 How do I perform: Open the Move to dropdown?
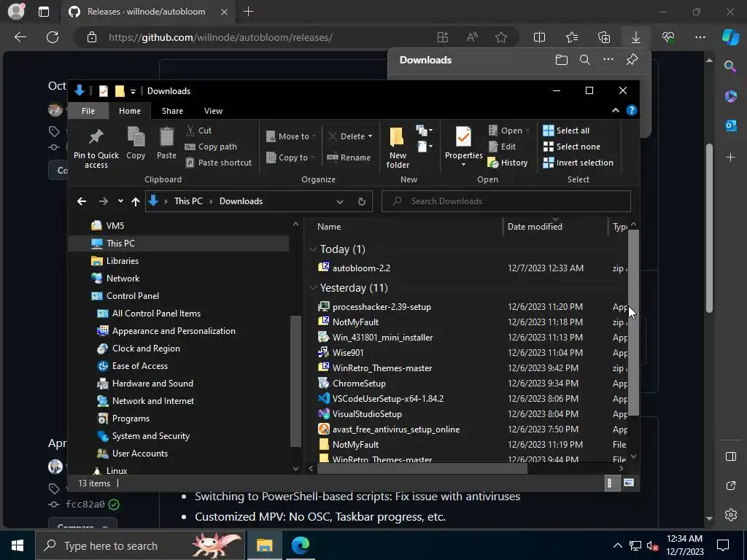click(x=290, y=136)
